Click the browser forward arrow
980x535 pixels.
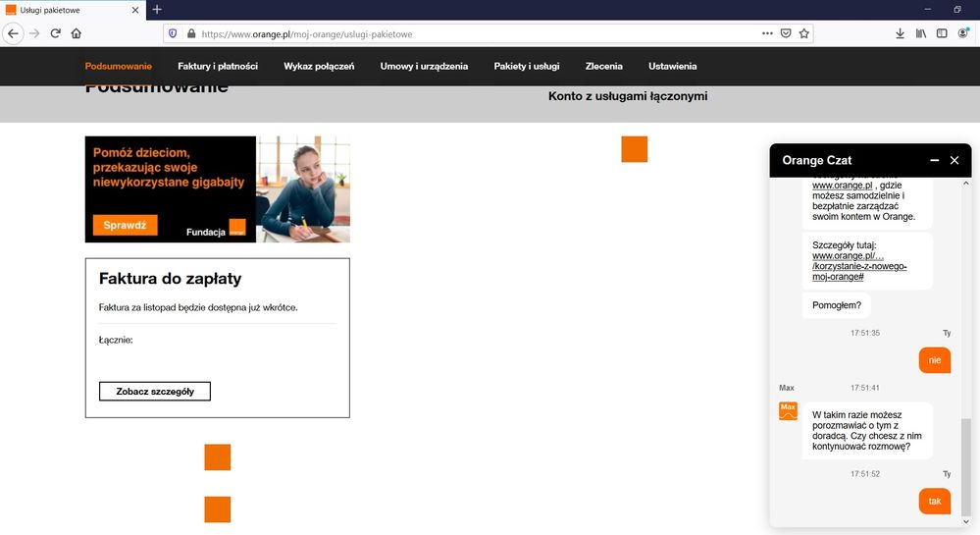[34, 33]
